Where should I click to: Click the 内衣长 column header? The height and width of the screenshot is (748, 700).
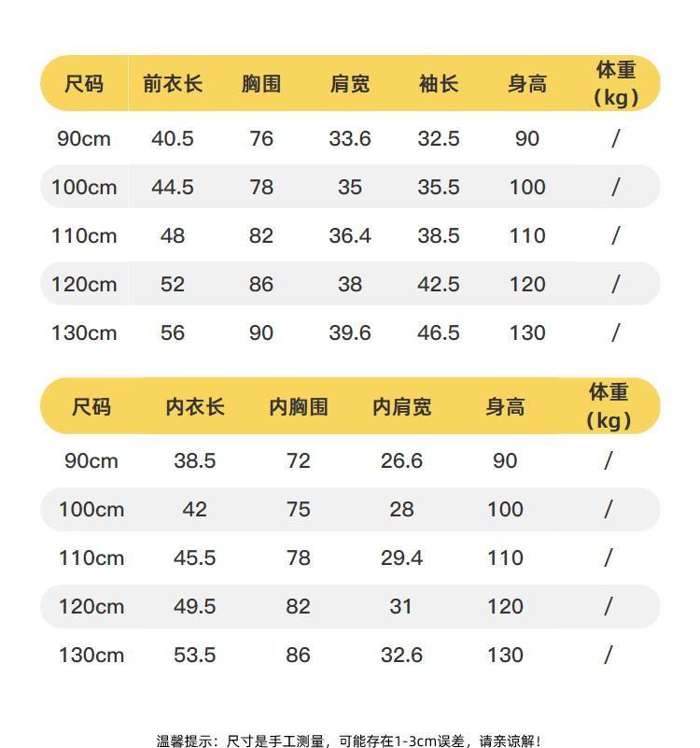click(195, 407)
